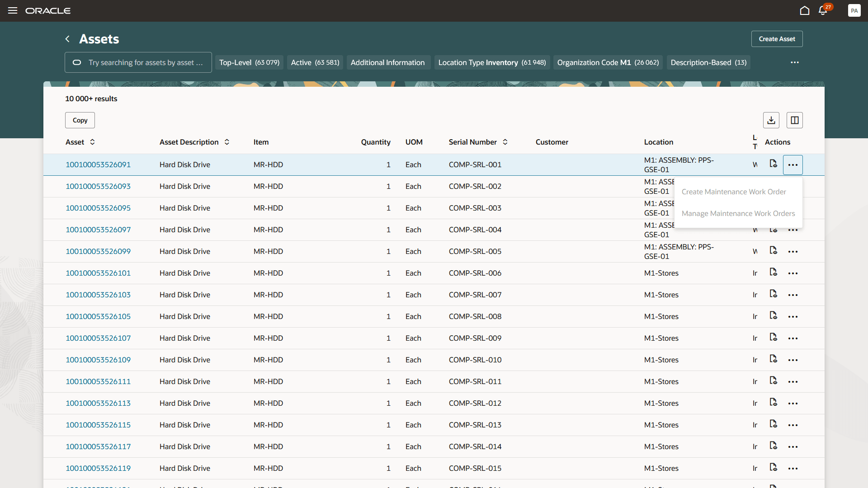Viewport: 868px width, 488px height.
Task: Open document icon for COMP-SRL-001 row
Action: click(774, 164)
